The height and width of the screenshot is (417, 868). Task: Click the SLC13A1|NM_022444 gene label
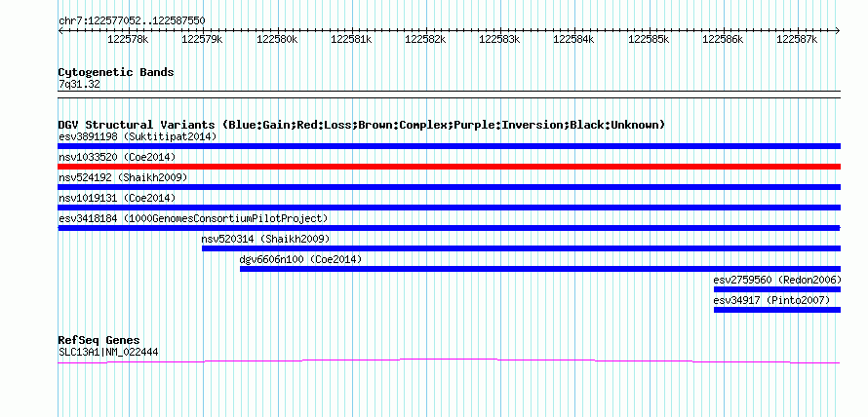(109, 352)
